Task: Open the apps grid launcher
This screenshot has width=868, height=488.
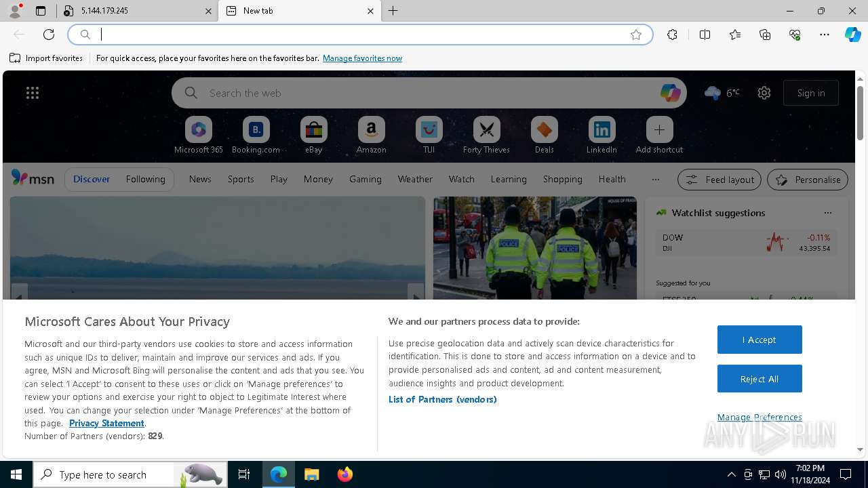Action: pos(33,93)
